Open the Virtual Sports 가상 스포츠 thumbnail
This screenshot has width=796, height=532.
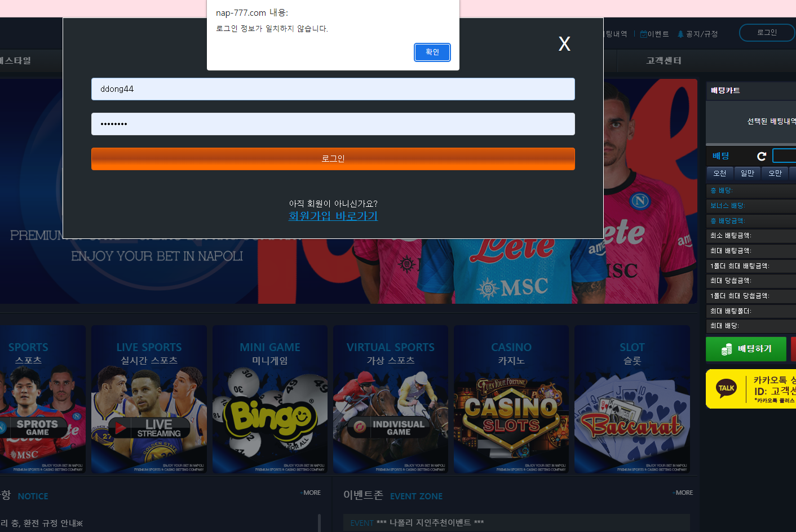coord(391,399)
